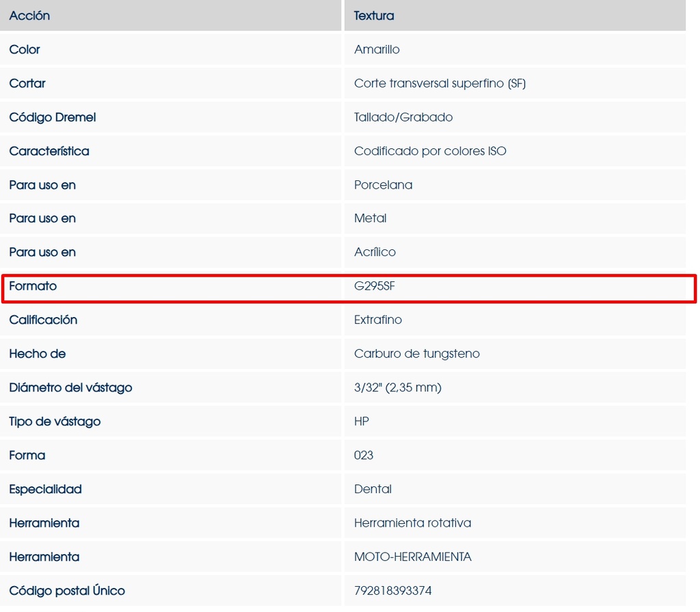Select the "023" shape value
Image resolution: width=700 pixels, height=612 pixels.
click(x=364, y=455)
